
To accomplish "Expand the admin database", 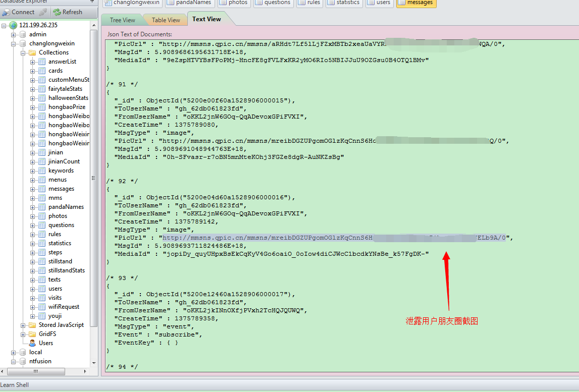I will [x=13, y=35].
